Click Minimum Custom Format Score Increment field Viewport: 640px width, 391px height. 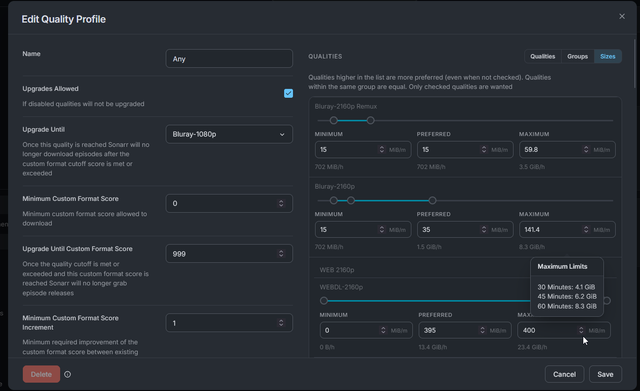229,323
